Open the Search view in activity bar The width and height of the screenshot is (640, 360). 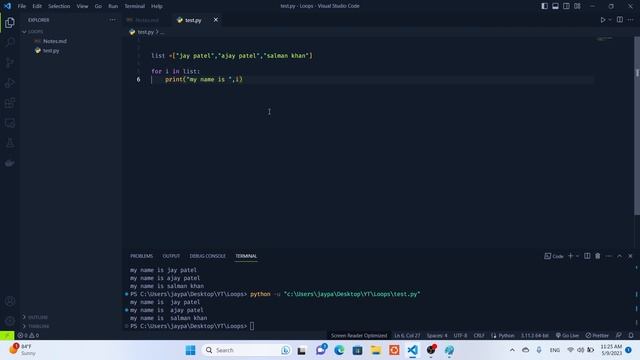point(10,42)
